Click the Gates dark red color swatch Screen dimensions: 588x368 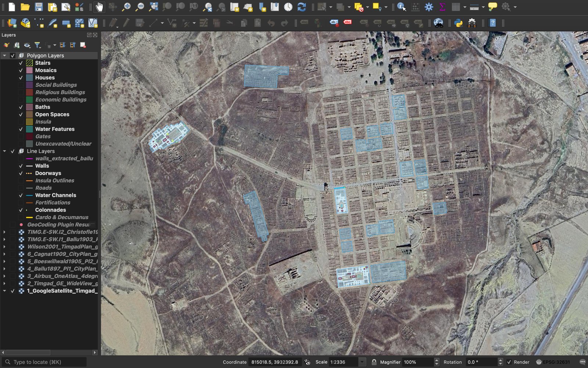tap(29, 136)
